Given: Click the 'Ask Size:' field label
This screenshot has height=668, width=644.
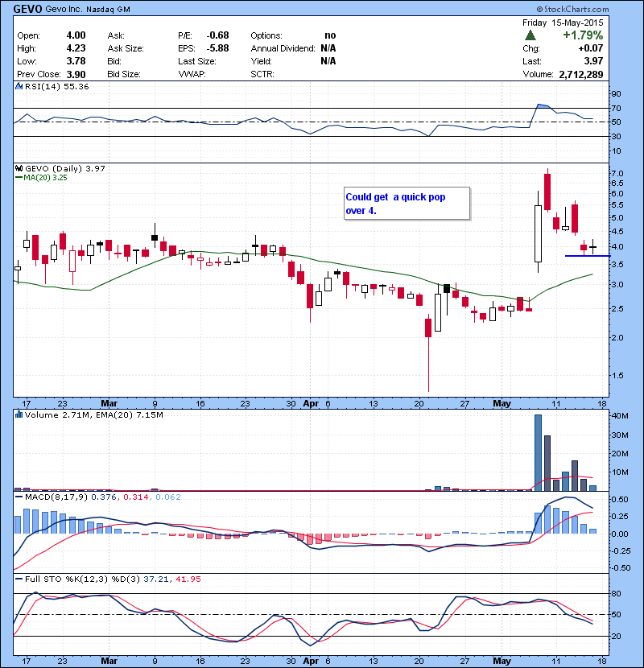Looking at the screenshot, I should point(126,48).
